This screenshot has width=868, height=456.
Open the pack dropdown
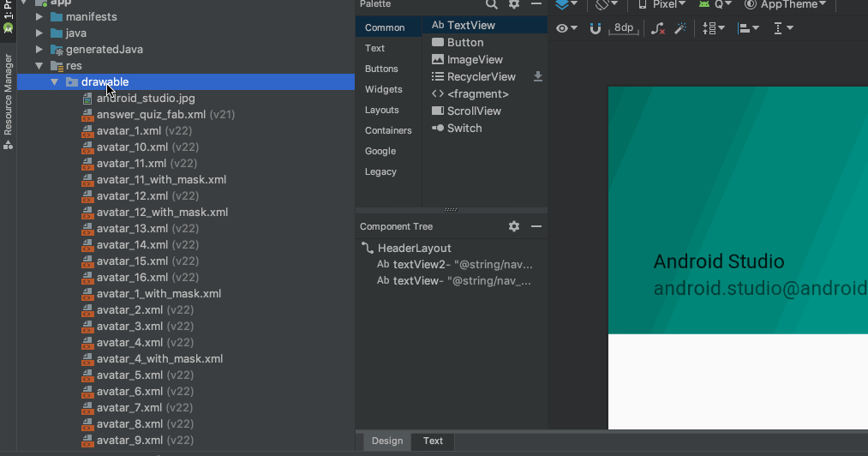[x=713, y=28]
